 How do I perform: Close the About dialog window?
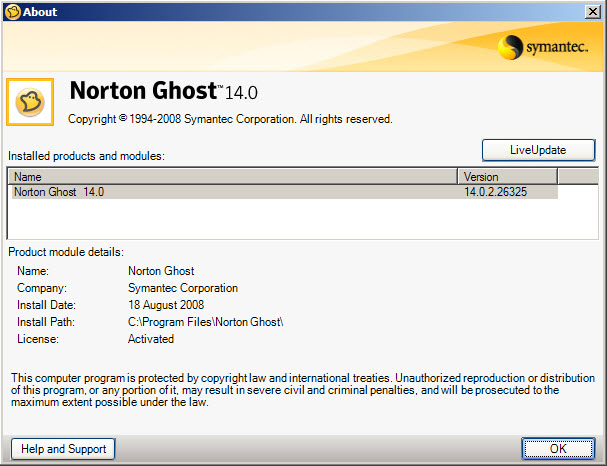pos(593,12)
